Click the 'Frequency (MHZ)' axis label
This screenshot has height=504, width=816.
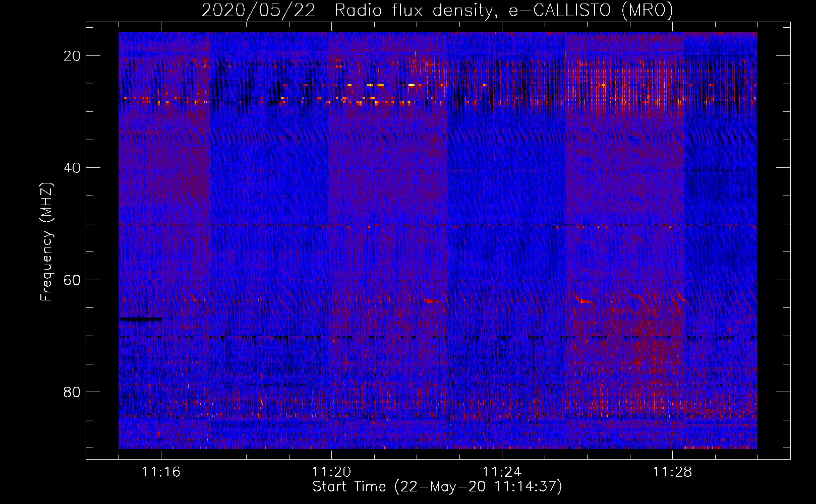click(x=46, y=242)
